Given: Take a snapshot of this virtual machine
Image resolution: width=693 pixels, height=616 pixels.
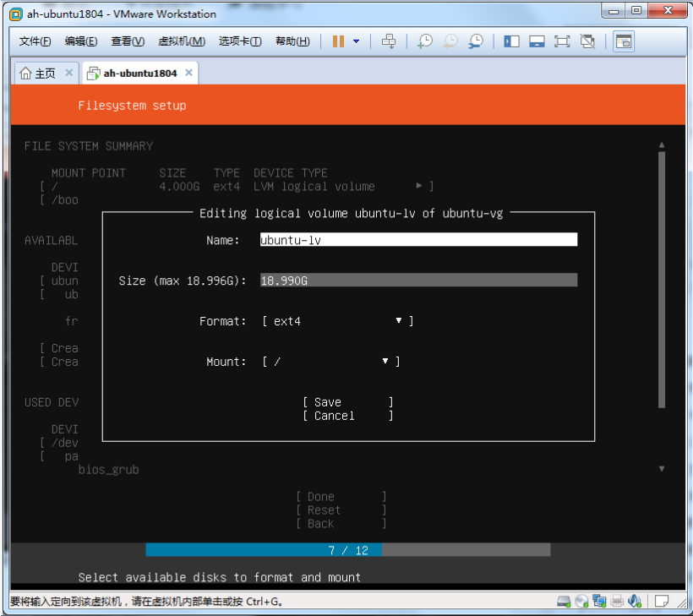Looking at the screenshot, I should tap(425, 41).
